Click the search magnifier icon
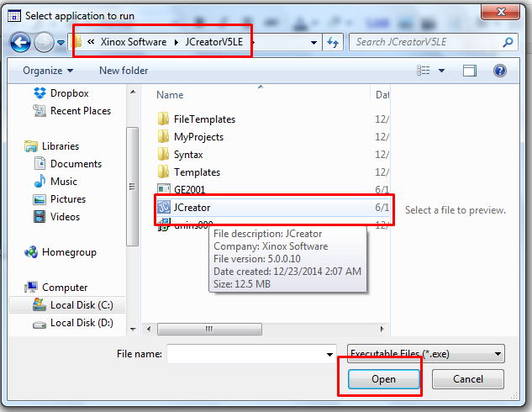Image resolution: width=532 pixels, height=412 pixels. click(508, 42)
